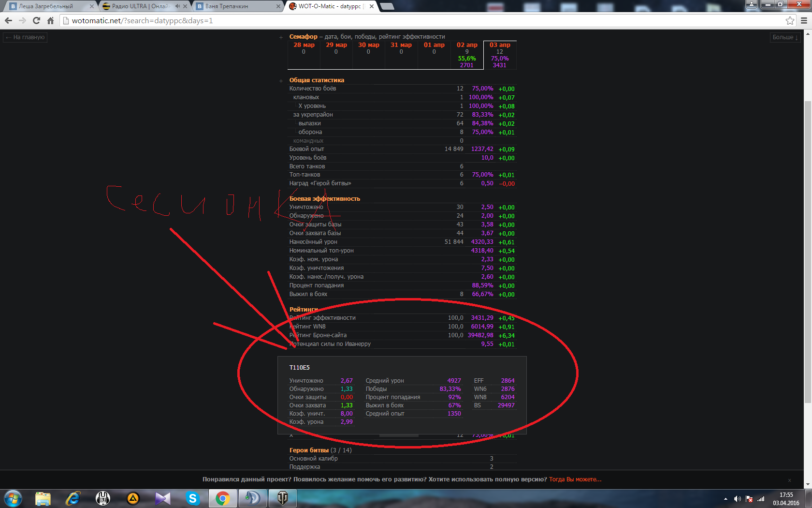Screen dimensions: 812x508
Task: Switch to Chrome in the taskbar
Action: coord(223,498)
